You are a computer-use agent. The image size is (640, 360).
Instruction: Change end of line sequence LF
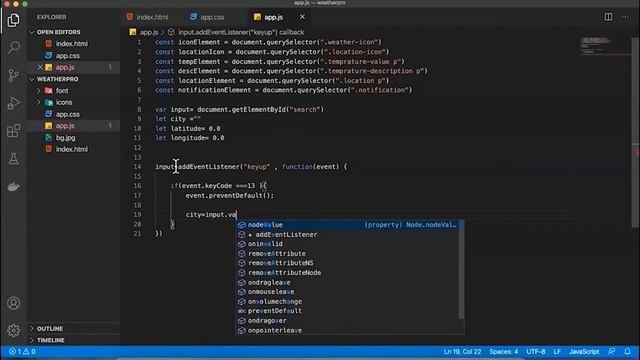(557, 351)
